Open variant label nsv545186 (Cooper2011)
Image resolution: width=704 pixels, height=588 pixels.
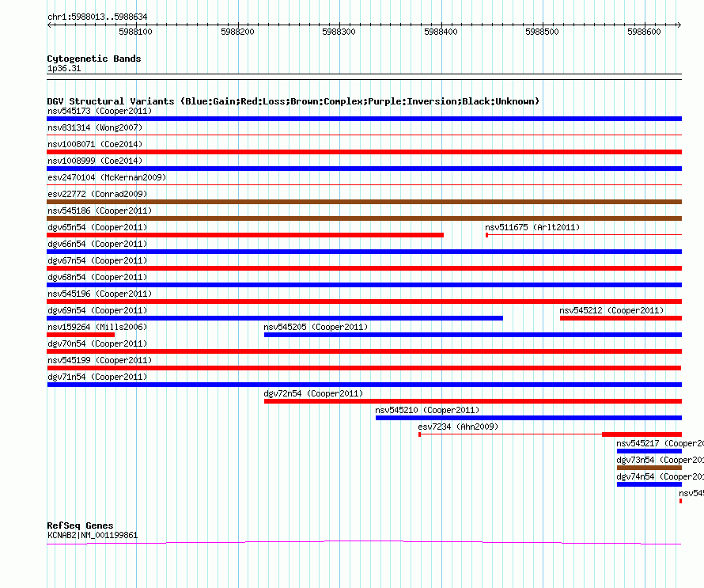(x=100, y=211)
